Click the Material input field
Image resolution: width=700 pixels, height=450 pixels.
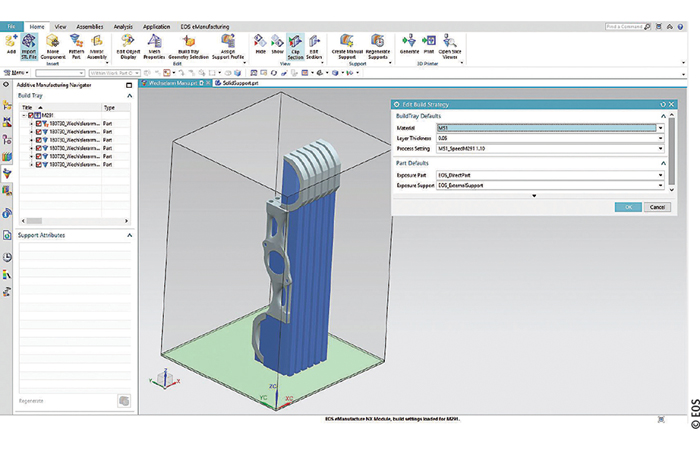[546, 128]
